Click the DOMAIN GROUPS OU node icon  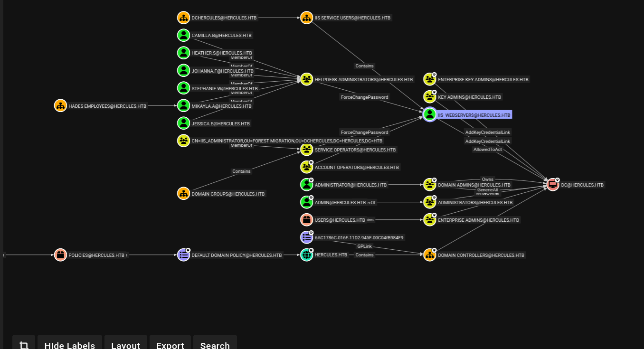[x=183, y=193]
